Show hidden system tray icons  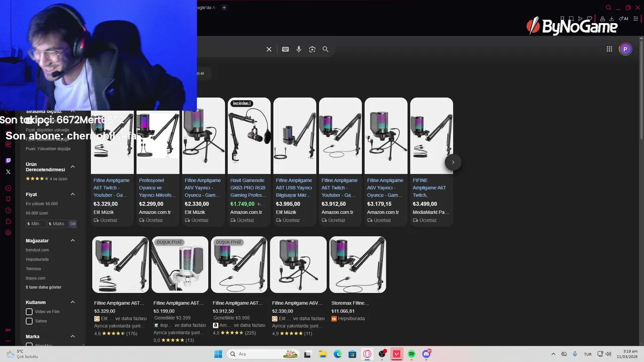553,354
